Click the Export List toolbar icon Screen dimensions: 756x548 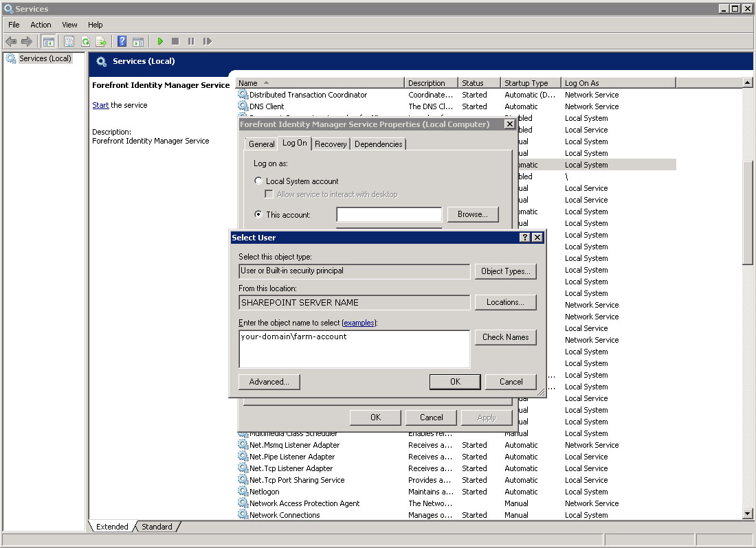click(101, 41)
